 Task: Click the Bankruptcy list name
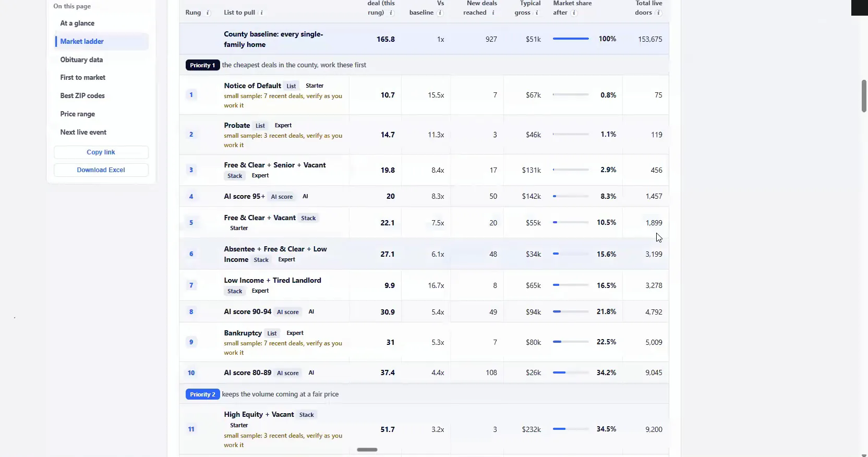[243, 333]
